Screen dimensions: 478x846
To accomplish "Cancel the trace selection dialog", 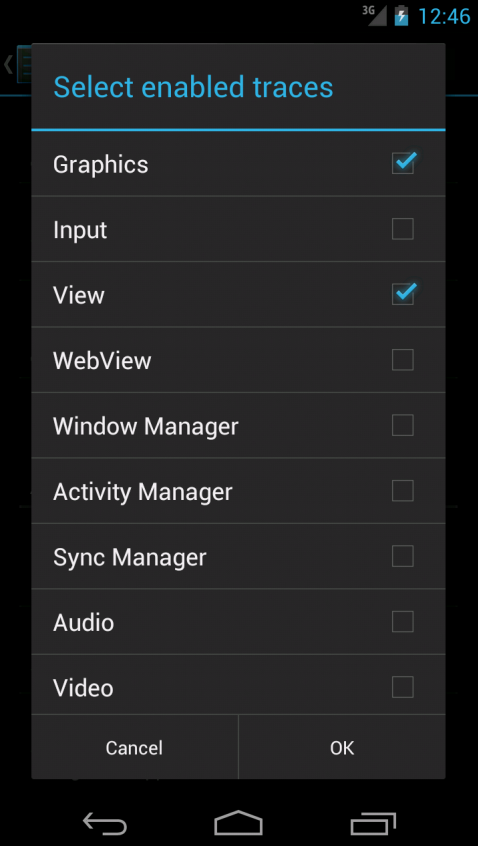I will [134, 747].
